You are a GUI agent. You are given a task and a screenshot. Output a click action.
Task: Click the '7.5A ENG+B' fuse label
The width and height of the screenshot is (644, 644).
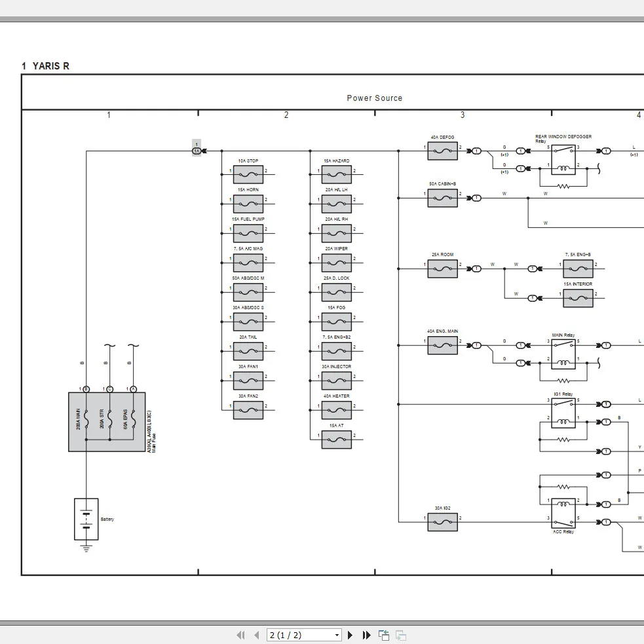(x=578, y=255)
